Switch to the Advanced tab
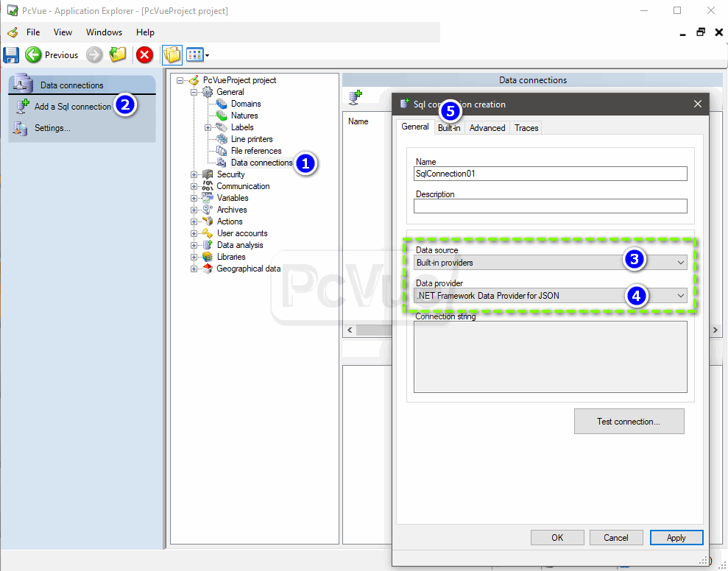 coord(487,128)
